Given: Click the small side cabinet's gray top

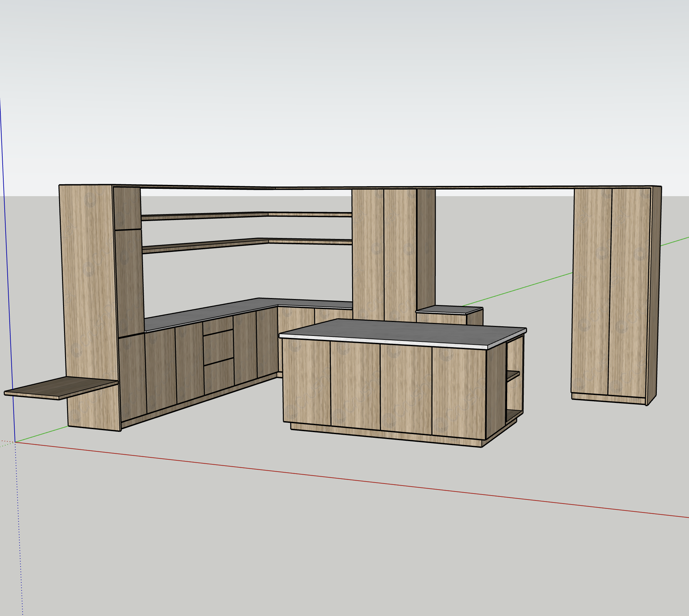Looking at the screenshot, I should tap(449, 309).
